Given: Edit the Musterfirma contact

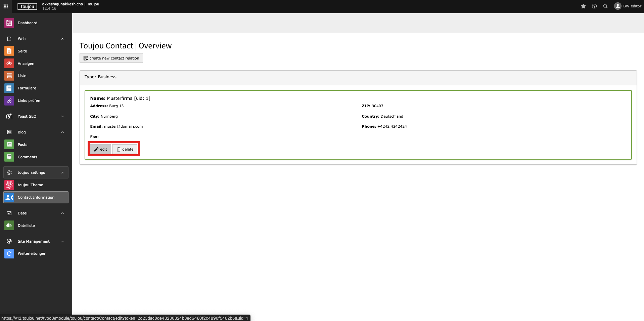Looking at the screenshot, I should tap(100, 149).
